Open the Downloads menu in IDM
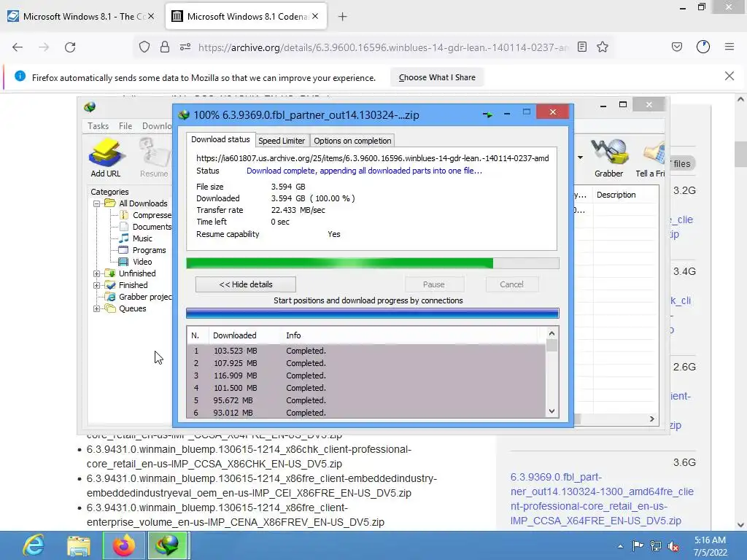747x560 pixels. click(157, 125)
